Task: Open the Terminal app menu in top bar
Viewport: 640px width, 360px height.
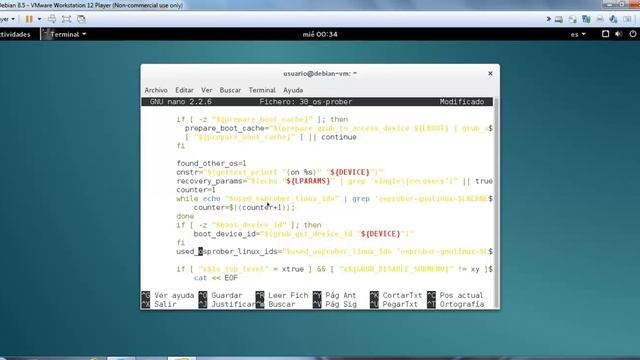Action: tap(65, 34)
